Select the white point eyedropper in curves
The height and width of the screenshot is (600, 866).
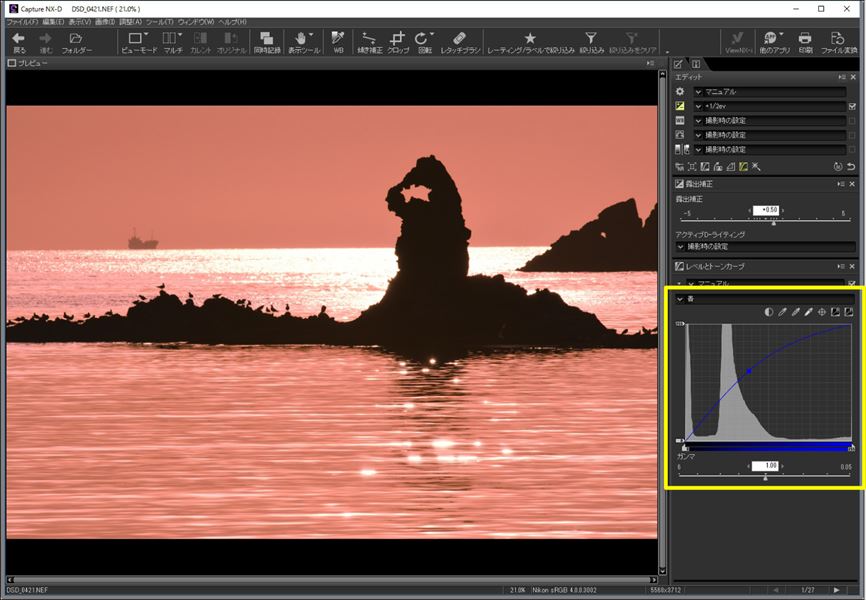[x=809, y=312]
